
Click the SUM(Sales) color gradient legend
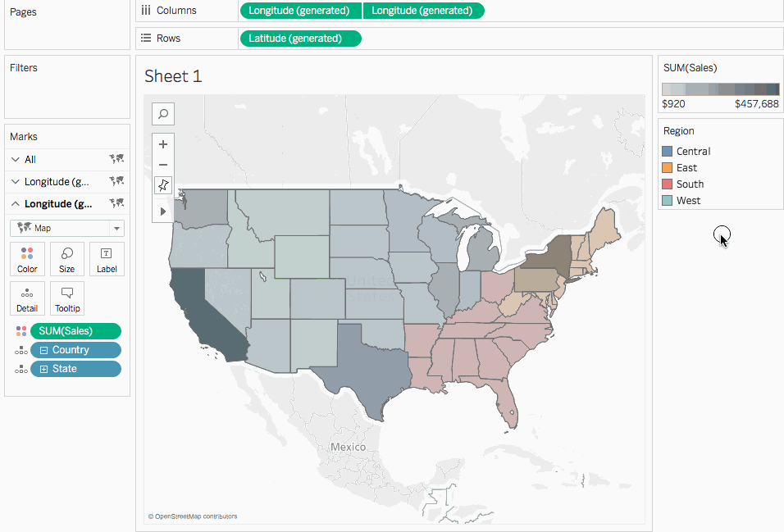[721, 89]
